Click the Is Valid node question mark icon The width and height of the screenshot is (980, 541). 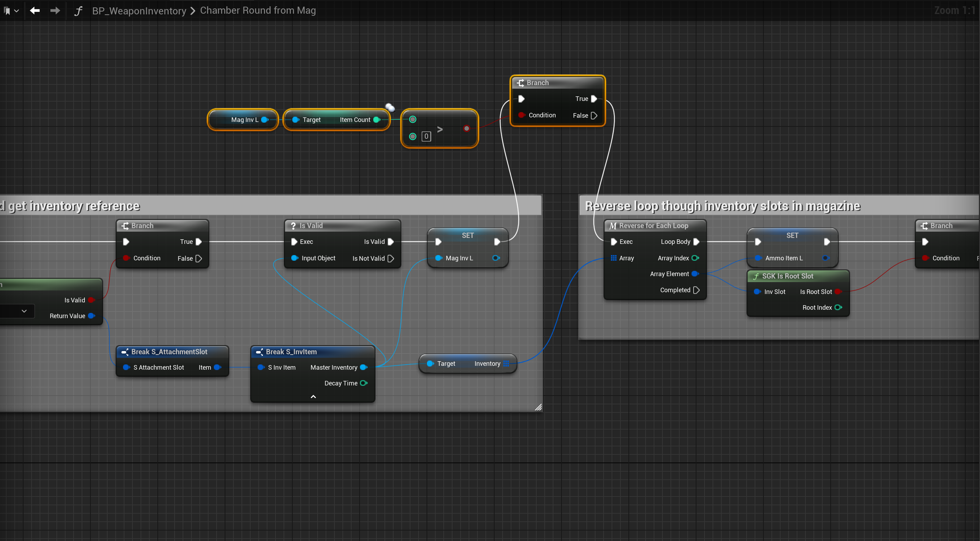tap(293, 226)
